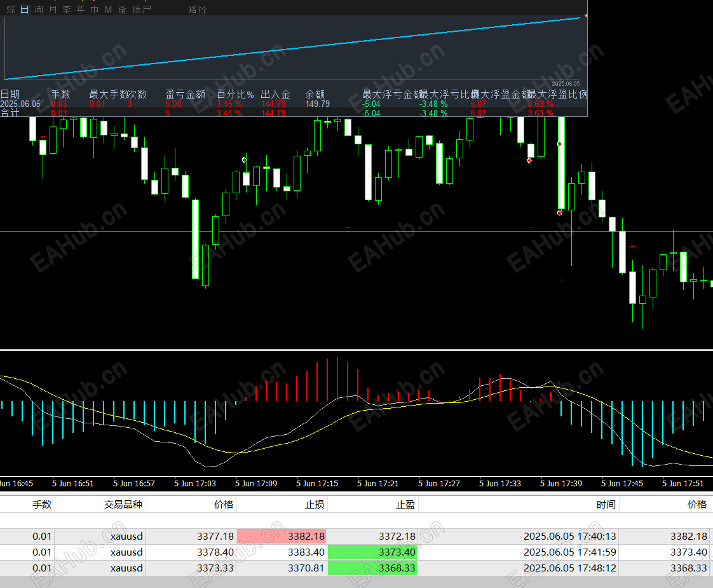Click the open price 3377.18
The width and height of the screenshot is (713, 588).
(x=215, y=536)
